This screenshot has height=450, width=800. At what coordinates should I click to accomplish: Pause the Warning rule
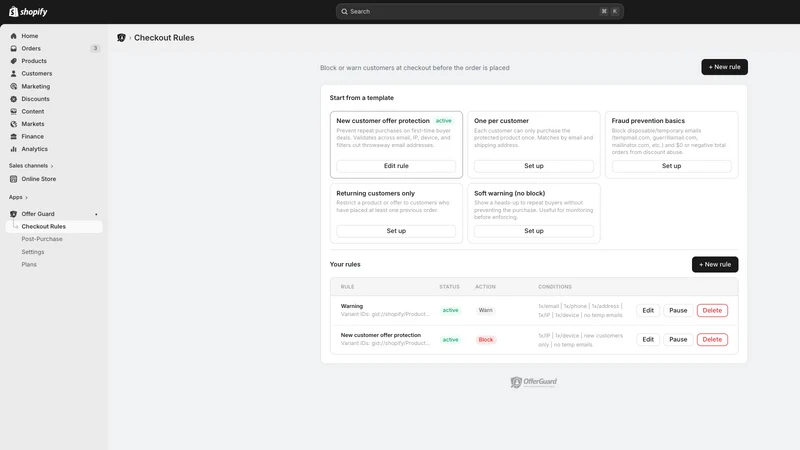[678, 310]
